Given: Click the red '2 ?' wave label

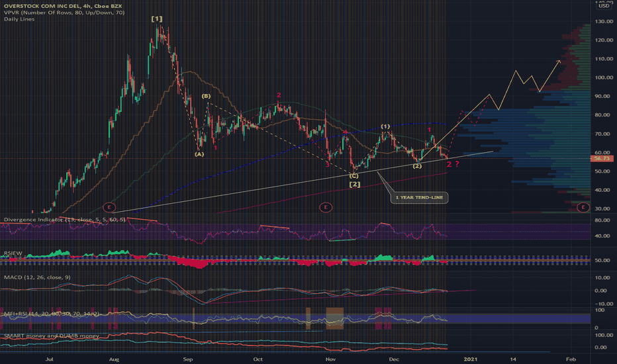Looking at the screenshot, I should click(453, 165).
